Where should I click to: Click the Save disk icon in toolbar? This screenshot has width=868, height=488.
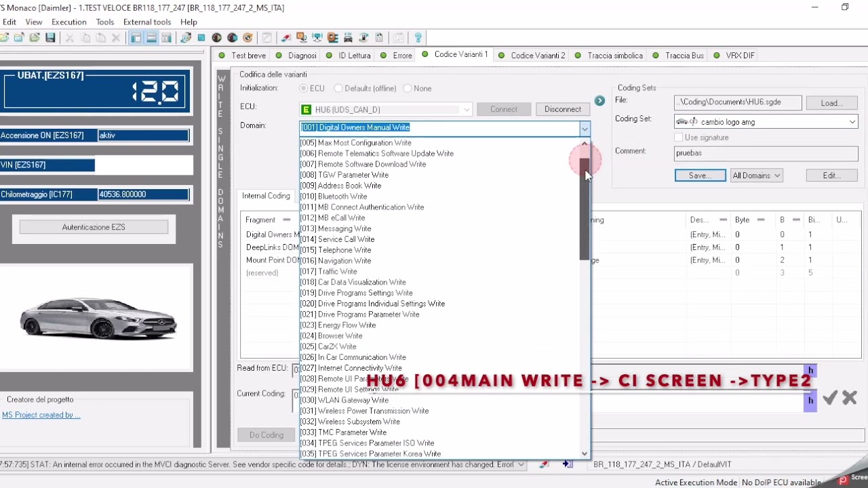(x=50, y=38)
